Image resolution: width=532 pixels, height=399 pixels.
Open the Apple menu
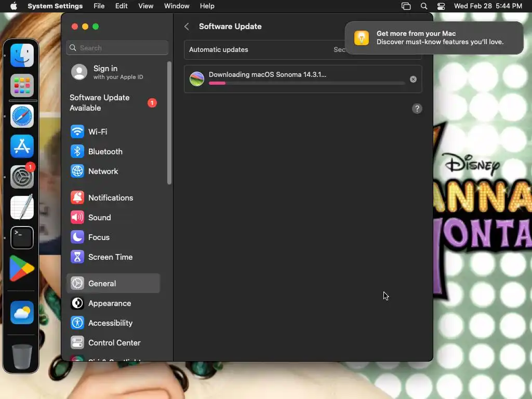[14, 6]
